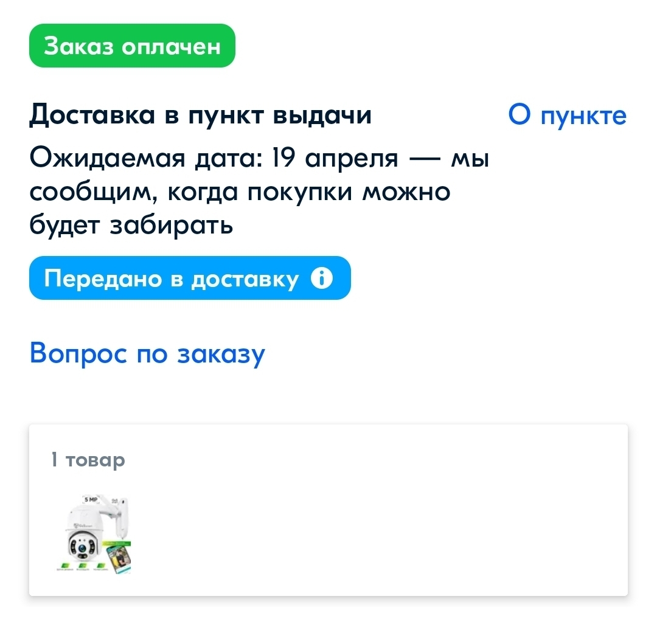Tap the green Заказ оплачен badge
The image size is (657, 644).
click(x=132, y=46)
